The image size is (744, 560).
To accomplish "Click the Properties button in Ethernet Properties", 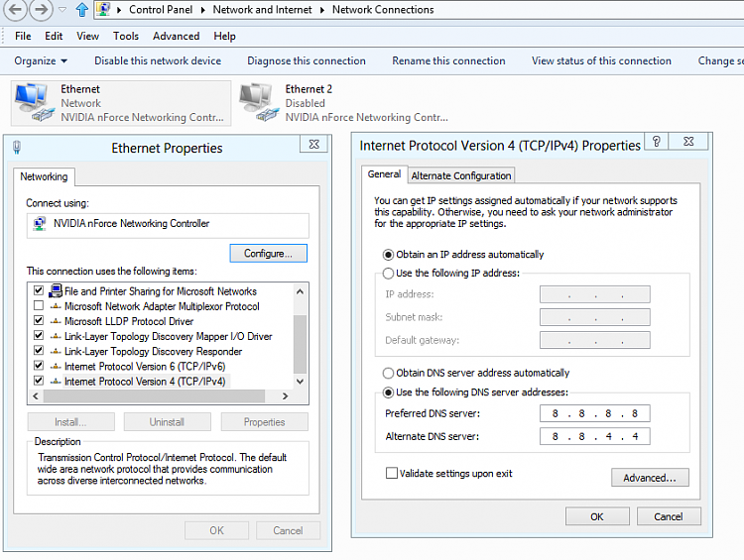I will [264, 422].
